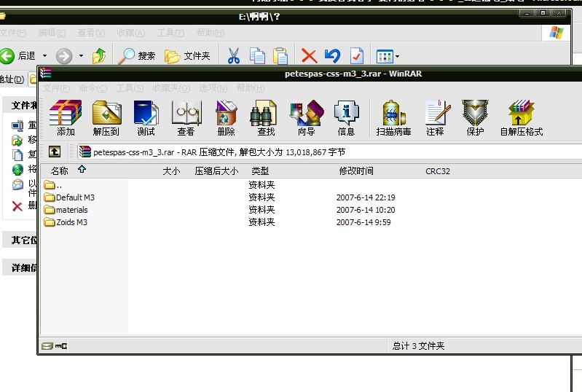Start 扫描病毒 (Virus scan) tool
The width and height of the screenshot is (582, 392).
pyautogui.click(x=393, y=118)
